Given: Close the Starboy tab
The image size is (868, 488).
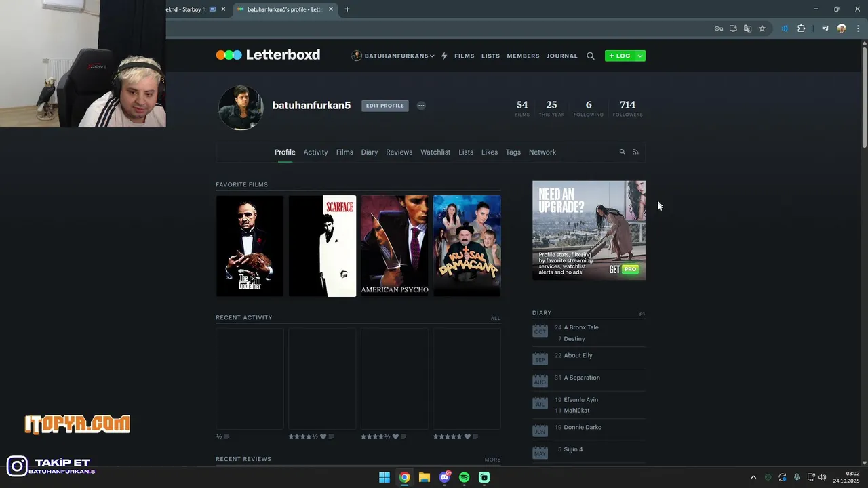Looking at the screenshot, I should [x=223, y=9].
